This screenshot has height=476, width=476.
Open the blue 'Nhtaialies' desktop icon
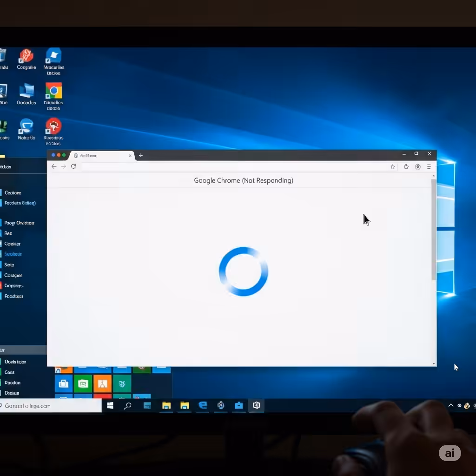[53, 62]
